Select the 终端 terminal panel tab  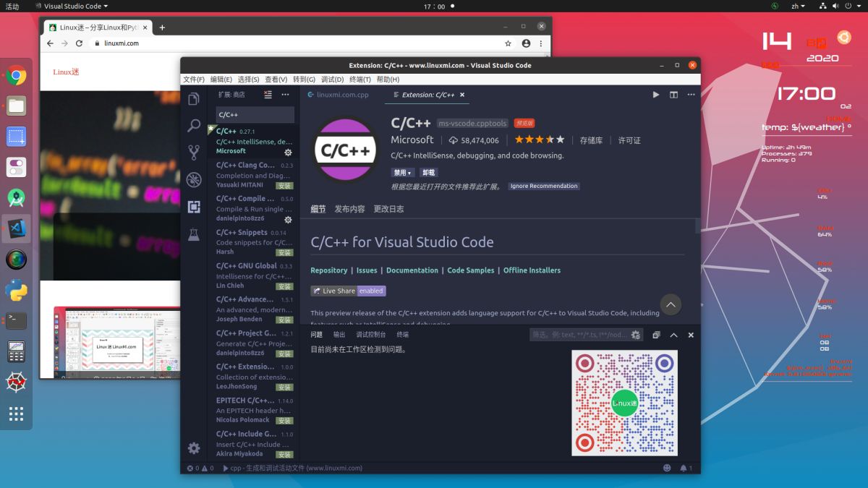click(x=403, y=335)
